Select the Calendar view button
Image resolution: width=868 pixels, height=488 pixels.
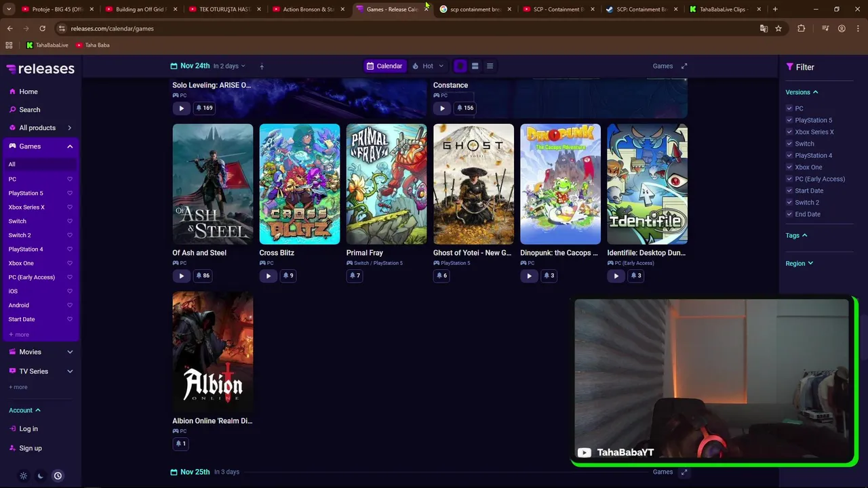click(384, 66)
